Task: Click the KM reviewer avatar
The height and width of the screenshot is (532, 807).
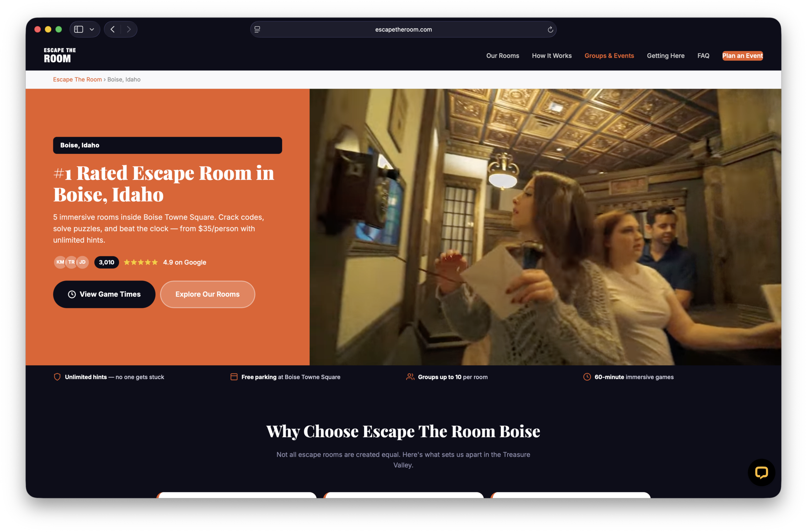Action: pos(60,262)
